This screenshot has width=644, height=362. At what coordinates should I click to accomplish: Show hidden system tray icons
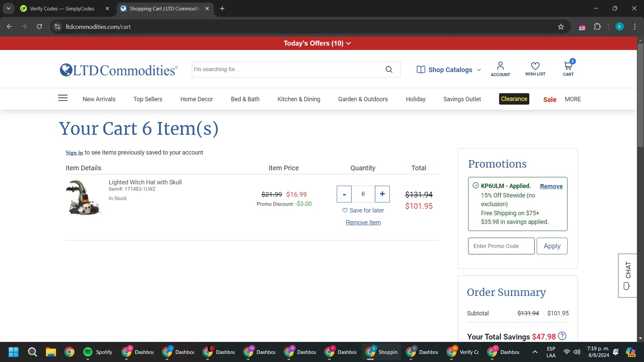click(535, 352)
